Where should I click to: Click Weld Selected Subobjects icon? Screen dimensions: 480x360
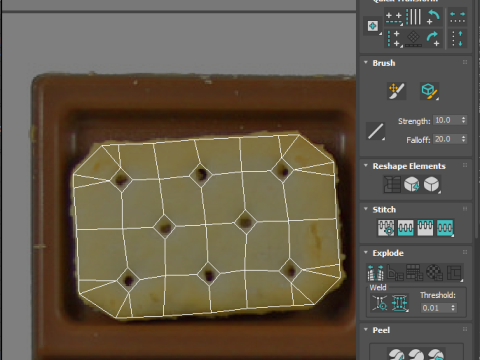coord(400,303)
